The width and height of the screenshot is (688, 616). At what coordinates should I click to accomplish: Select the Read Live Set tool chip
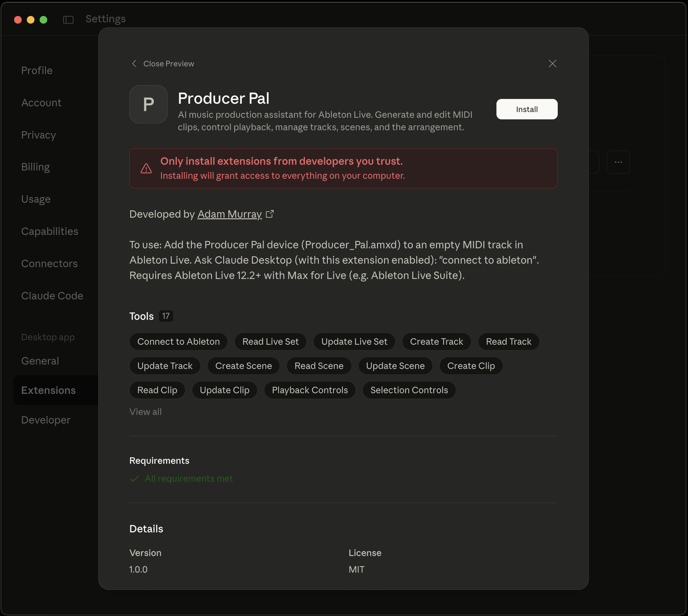(x=270, y=342)
